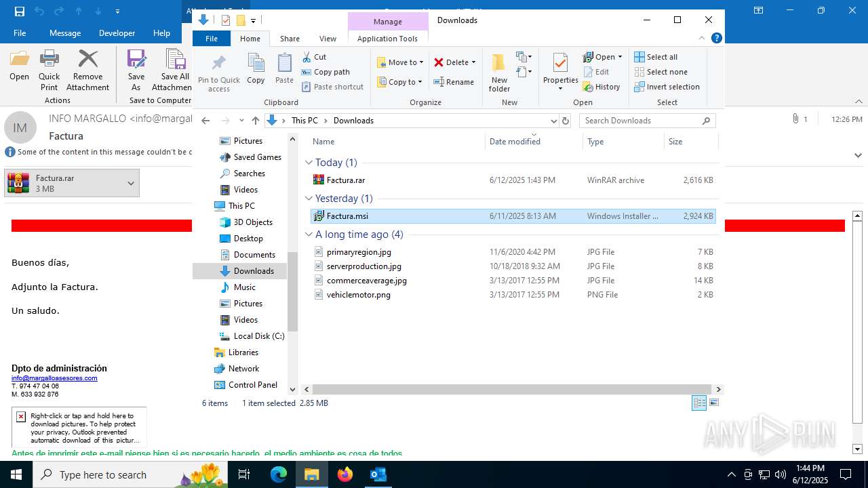Rename the selected file
The width and height of the screenshot is (868, 488).
tap(454, 82)
